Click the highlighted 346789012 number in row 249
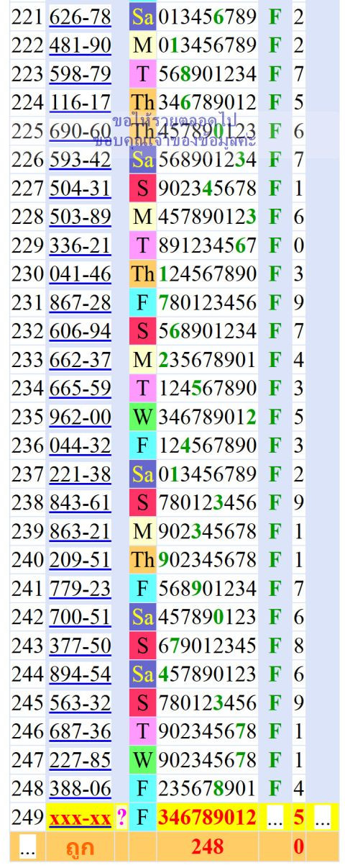Image resolution: width=345 pixels, height=868 pixels. coord(207,818)
